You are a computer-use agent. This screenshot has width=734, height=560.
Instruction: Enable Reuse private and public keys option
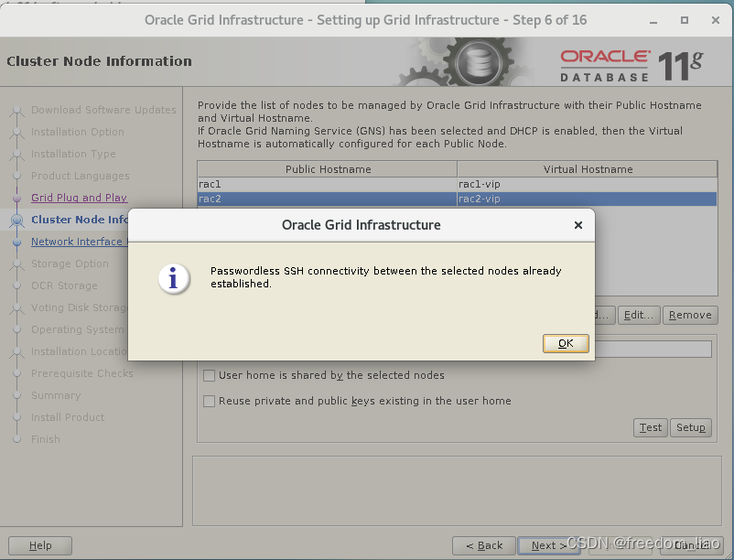(208, 401)
